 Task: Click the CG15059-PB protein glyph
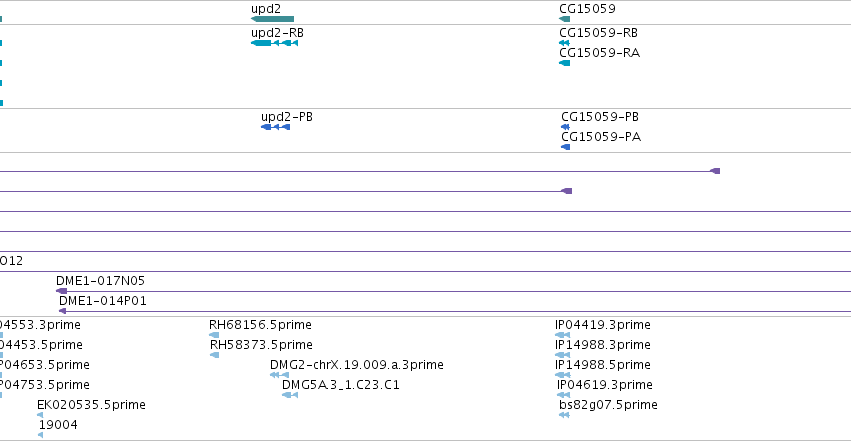coord(566,127)
